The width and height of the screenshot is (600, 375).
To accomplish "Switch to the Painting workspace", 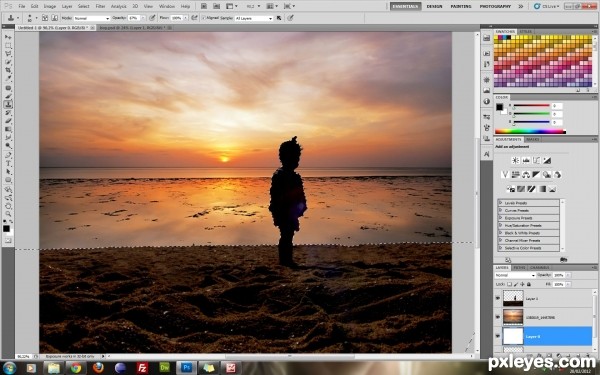I will (x=461, y=6).
